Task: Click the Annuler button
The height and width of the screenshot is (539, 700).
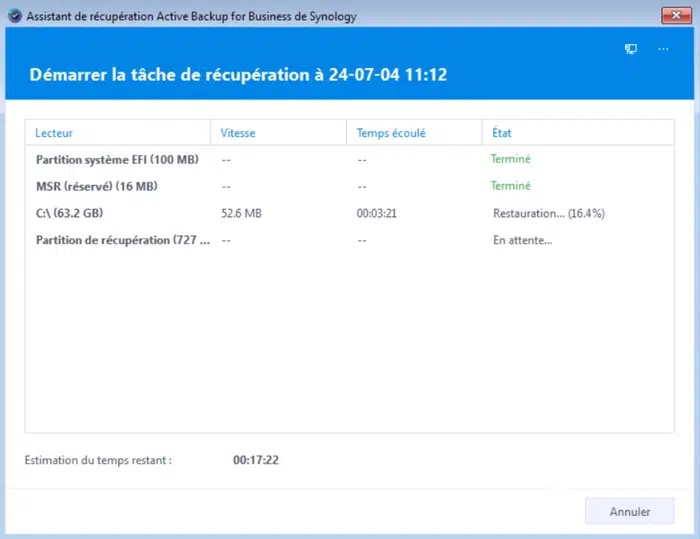Action: tap(629, 511)
